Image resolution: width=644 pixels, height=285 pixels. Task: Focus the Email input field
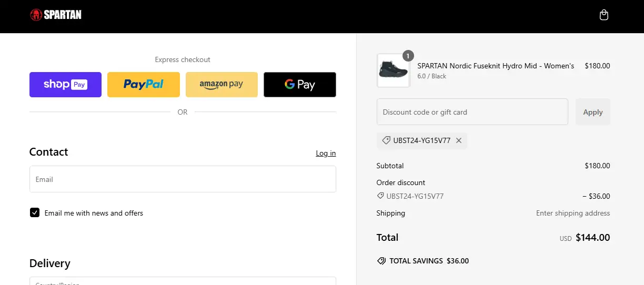183,179
